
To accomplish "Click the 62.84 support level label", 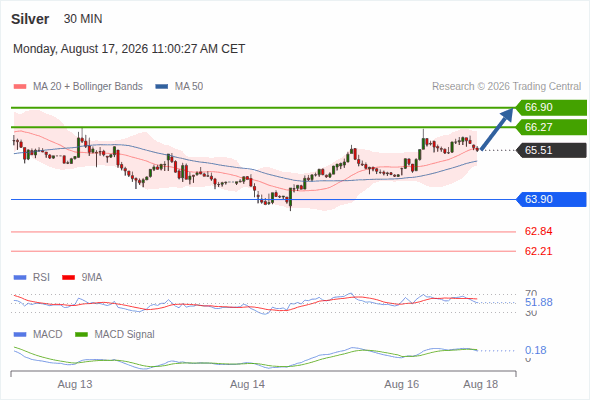I will point(538,231).
